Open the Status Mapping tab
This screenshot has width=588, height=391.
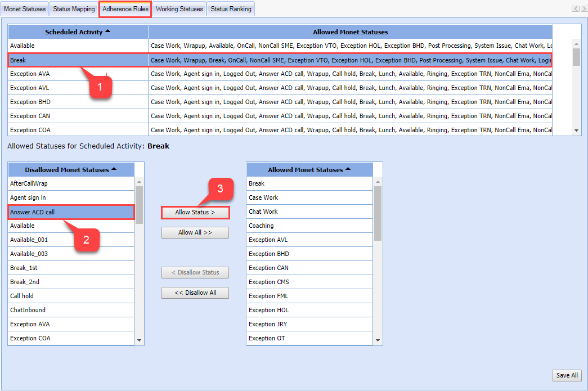(x=74, y=9)
